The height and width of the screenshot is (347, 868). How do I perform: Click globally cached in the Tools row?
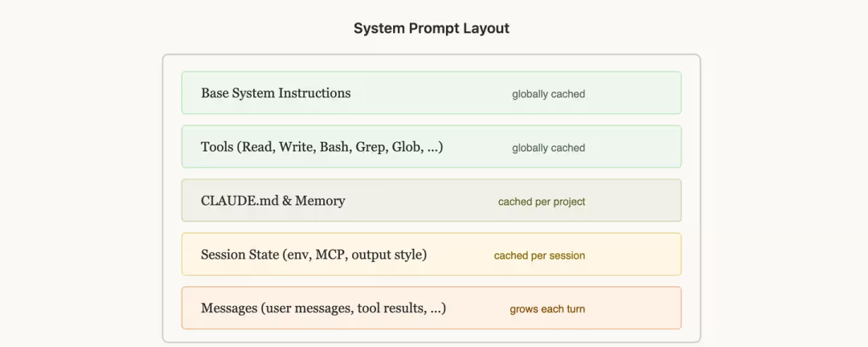[x=548, y=148]
